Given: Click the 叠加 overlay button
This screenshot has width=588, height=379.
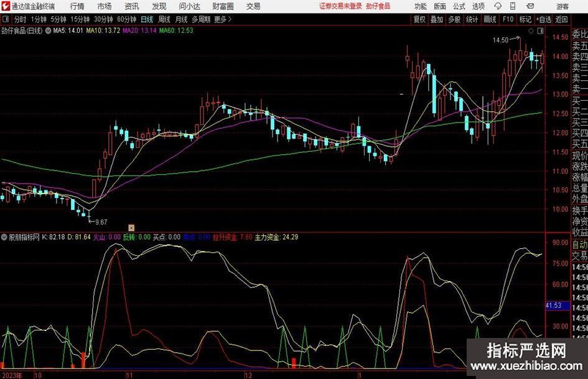Looking at the screenshot, I should pos(437,19).
